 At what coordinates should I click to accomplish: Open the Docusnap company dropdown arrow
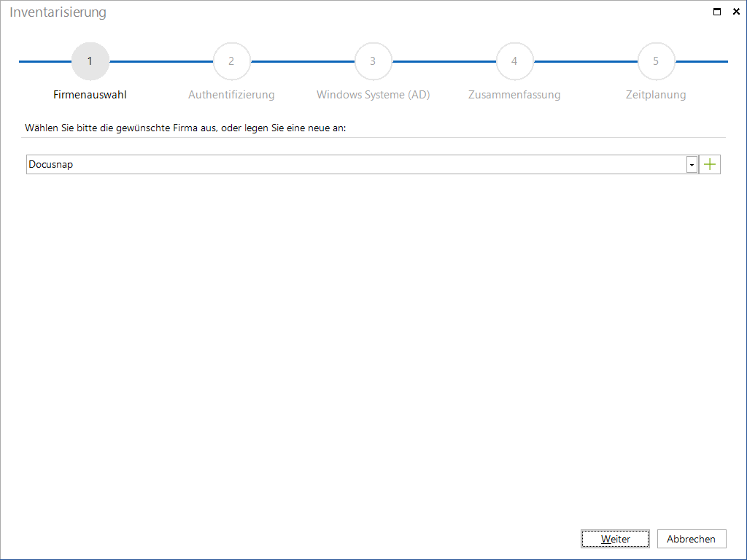pos(692,165)
